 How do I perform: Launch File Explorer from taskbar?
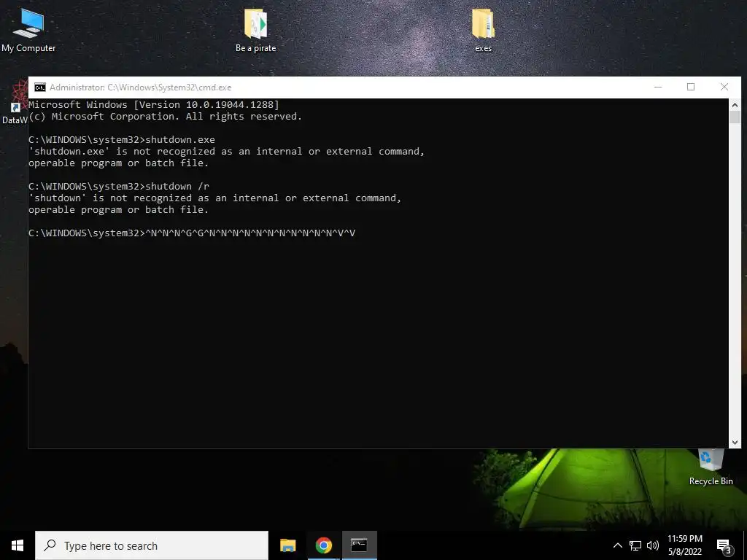coord(287,545)
